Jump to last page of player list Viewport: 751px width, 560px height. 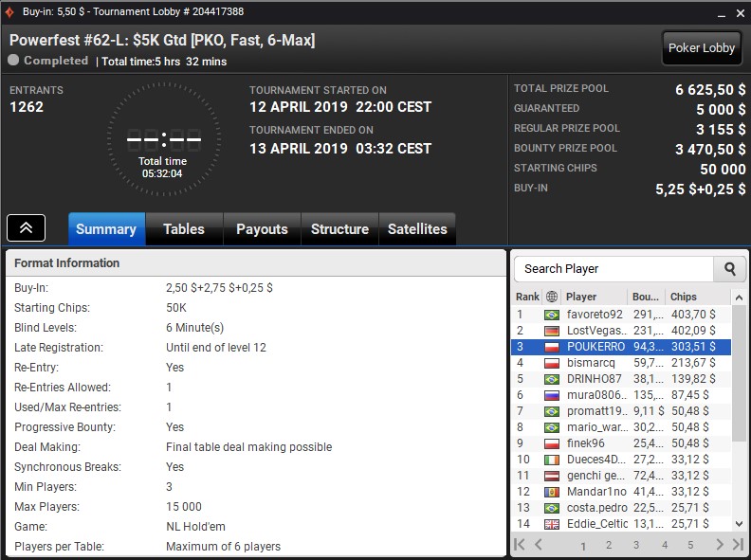click(737, 545)
